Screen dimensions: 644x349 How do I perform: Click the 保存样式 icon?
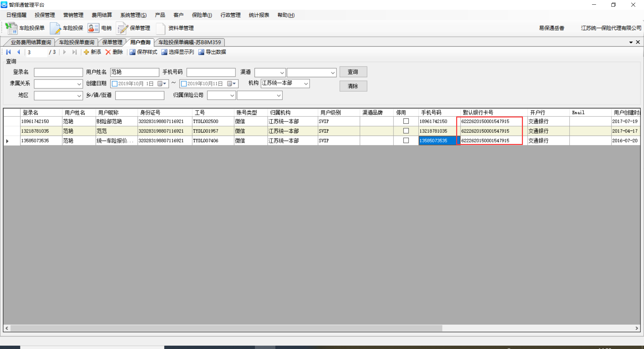(132, 52)
